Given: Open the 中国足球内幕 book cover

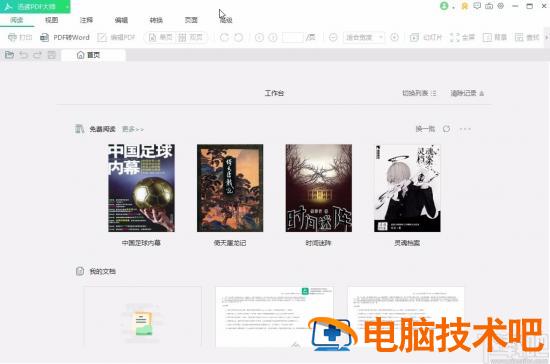Looking at the screenshot, I should tap(141, 188).
